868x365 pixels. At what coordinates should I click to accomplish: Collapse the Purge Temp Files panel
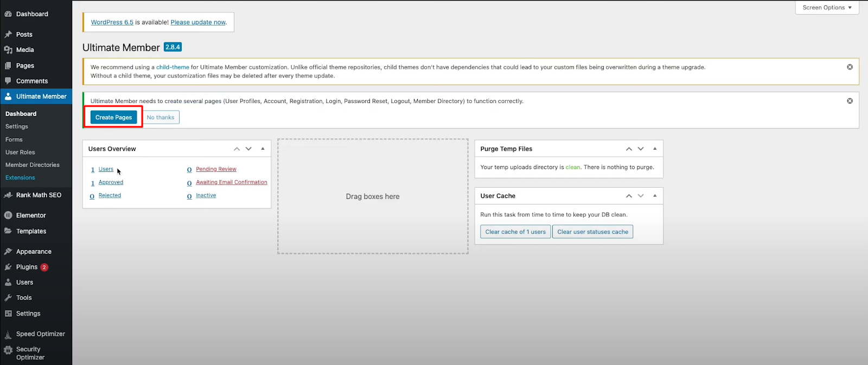pos(655,149)
